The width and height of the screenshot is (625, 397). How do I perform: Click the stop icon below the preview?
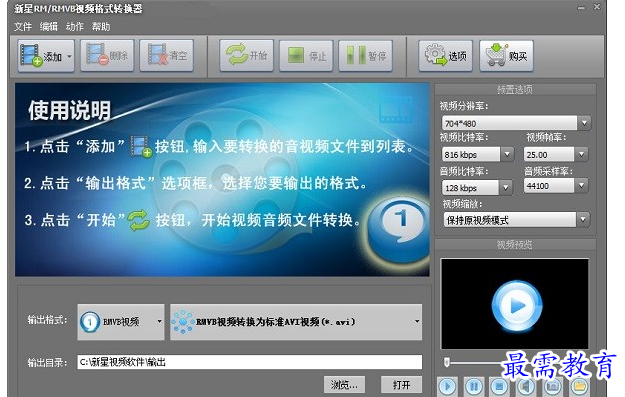[500, 387]
